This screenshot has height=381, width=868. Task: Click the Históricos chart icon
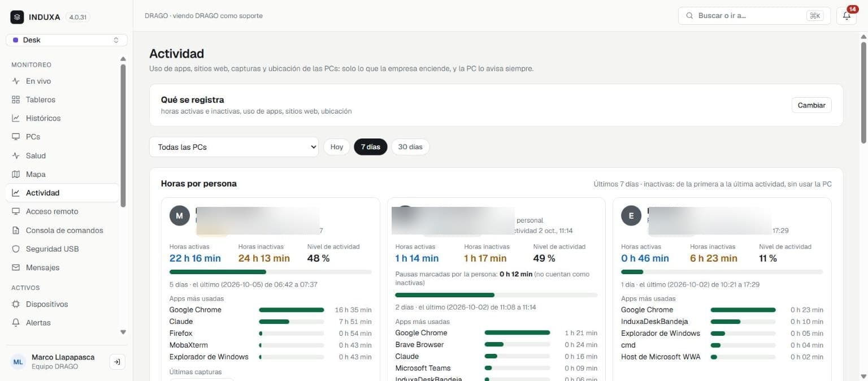pos(16,118)
